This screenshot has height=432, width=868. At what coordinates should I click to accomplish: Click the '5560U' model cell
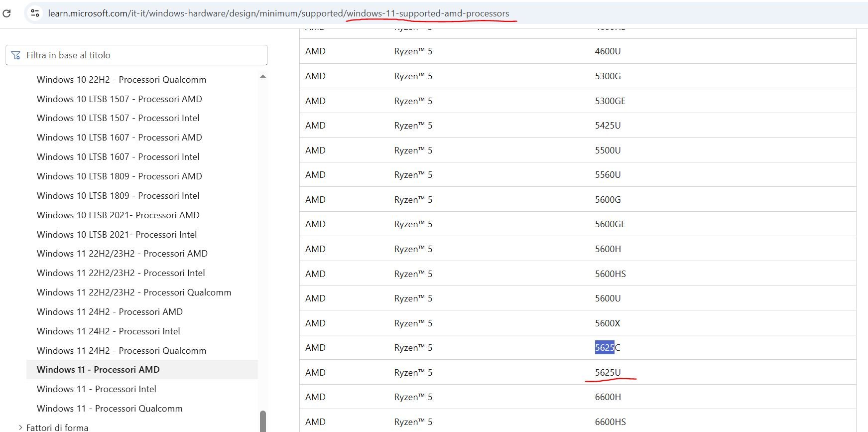coord(608,175)
